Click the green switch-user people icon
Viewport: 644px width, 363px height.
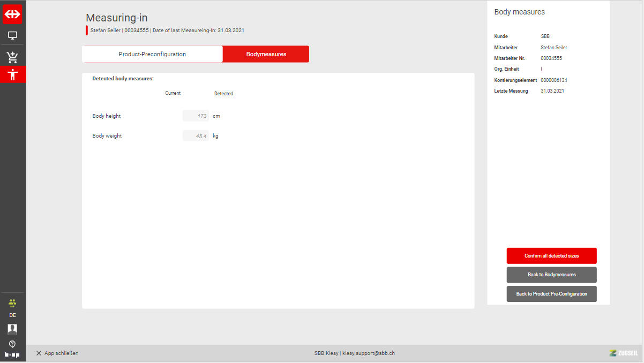click(x=13, y=303)
